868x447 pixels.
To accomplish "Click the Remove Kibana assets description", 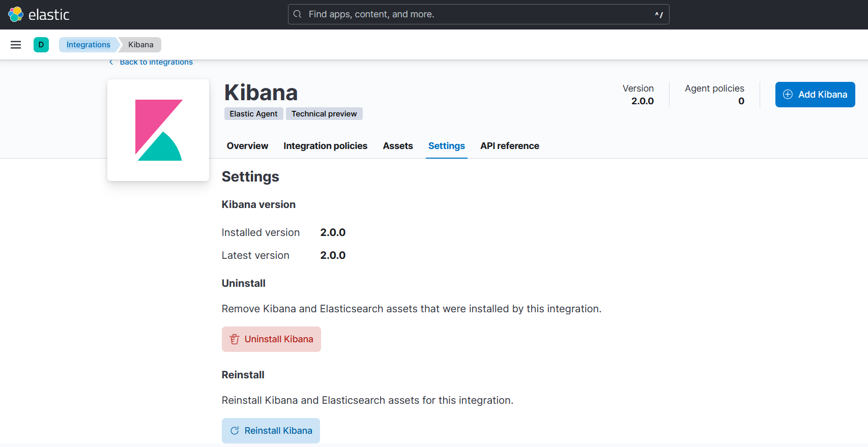I will (412, 309).
